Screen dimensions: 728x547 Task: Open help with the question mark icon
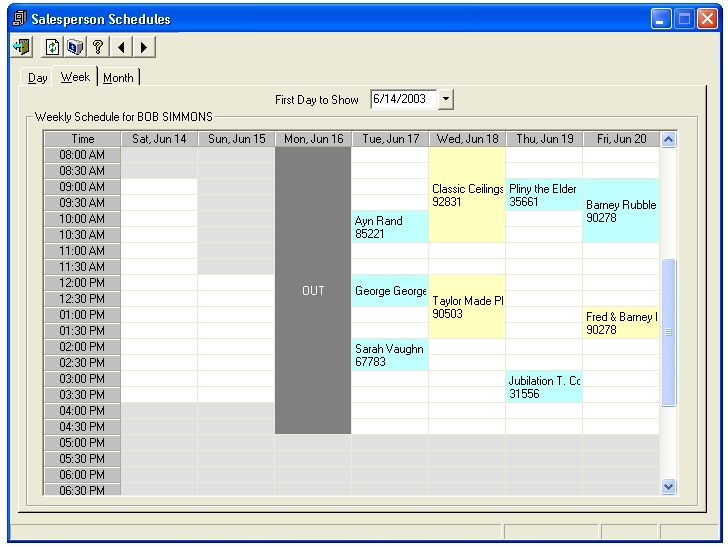click(x=98, y=47)
